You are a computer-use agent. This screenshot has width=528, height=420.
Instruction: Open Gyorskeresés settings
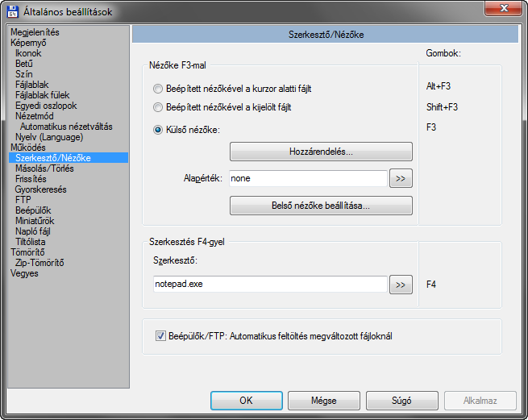(x=41, y=189)
